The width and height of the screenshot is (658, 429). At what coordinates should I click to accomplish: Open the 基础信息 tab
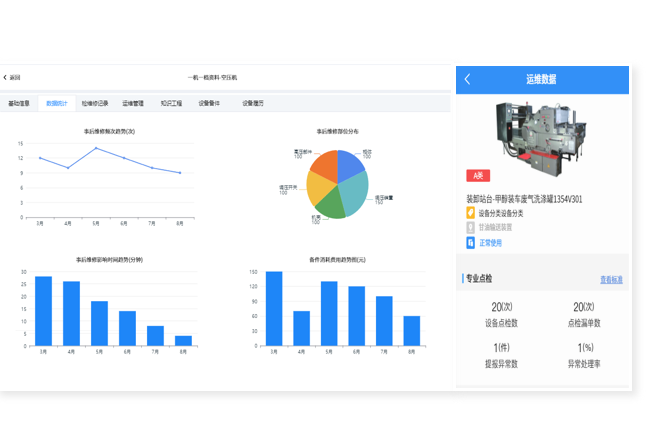pos(19,103)
